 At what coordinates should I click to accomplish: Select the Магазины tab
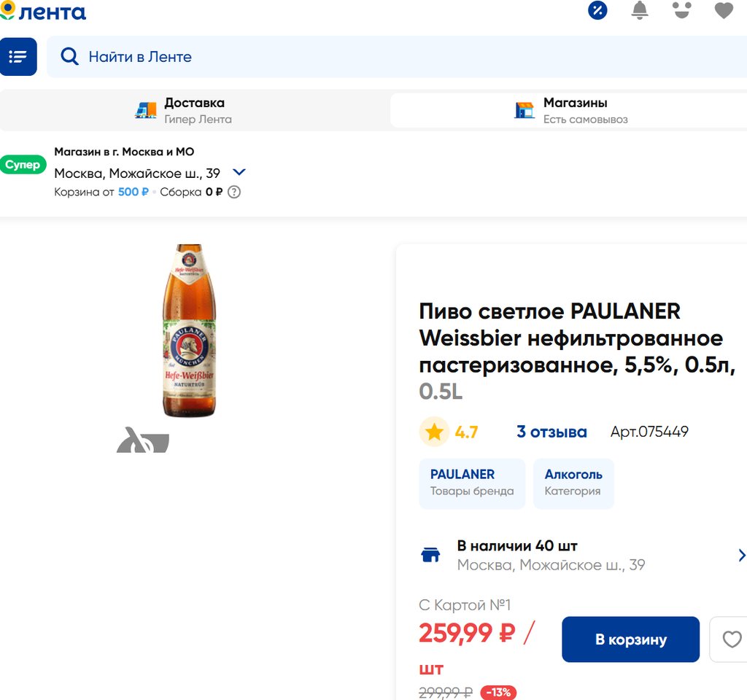click(569, 111)
